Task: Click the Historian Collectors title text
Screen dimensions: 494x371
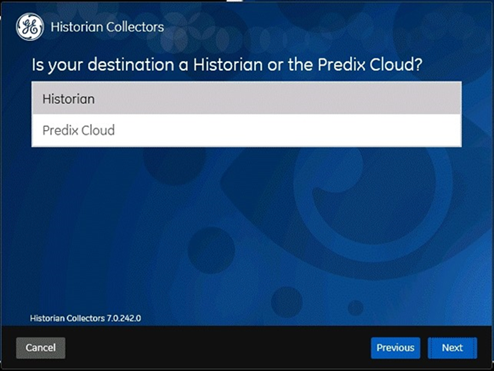Action: coord(107,27)
